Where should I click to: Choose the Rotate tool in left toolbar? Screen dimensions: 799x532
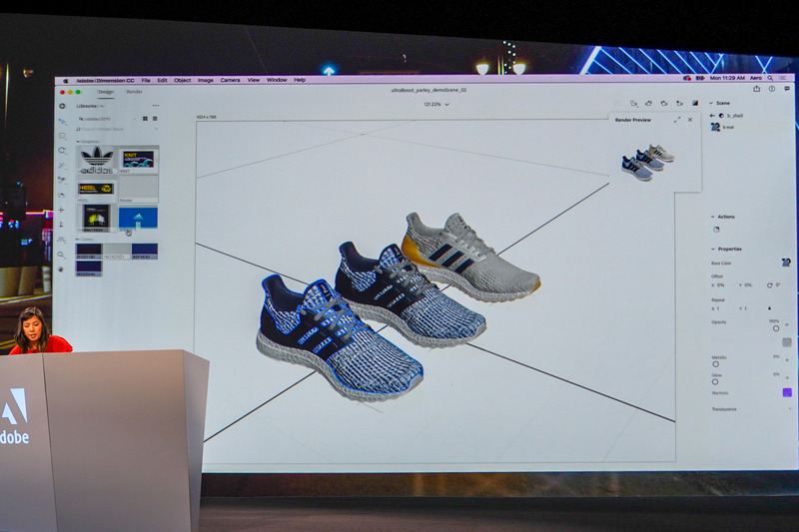point(62,151)
